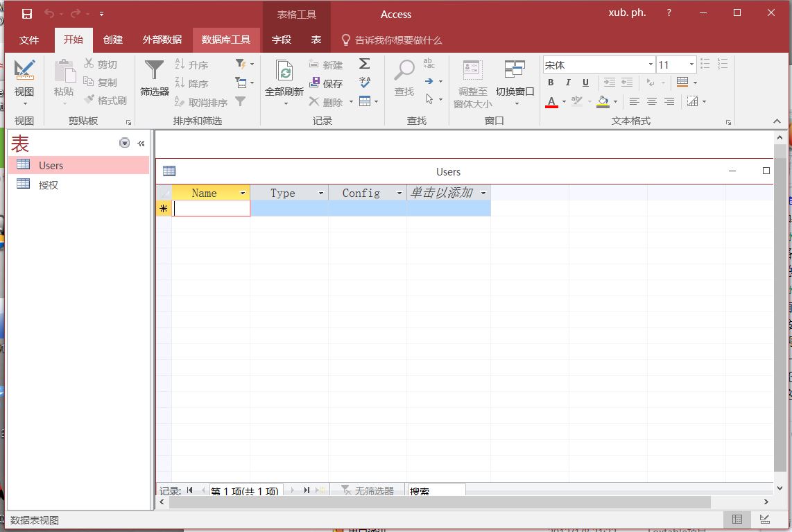Click the 无筛选器 (No Filter) indicator
This screenshot has width=792, height=532.
pos(367,490)
